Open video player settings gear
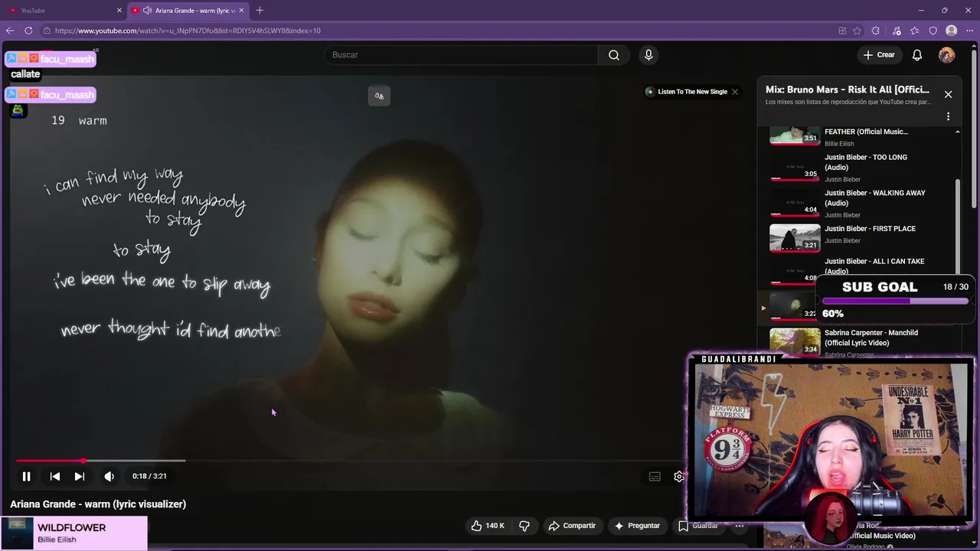Screen dimensions: 980x551 pyautogui.click(x=678, y=476)
